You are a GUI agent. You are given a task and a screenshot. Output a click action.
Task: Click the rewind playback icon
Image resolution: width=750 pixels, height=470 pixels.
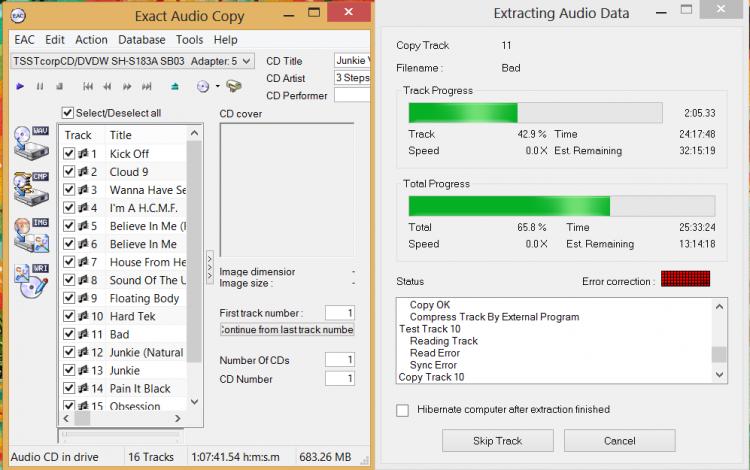pyautogui.click(x=107, y=87)
